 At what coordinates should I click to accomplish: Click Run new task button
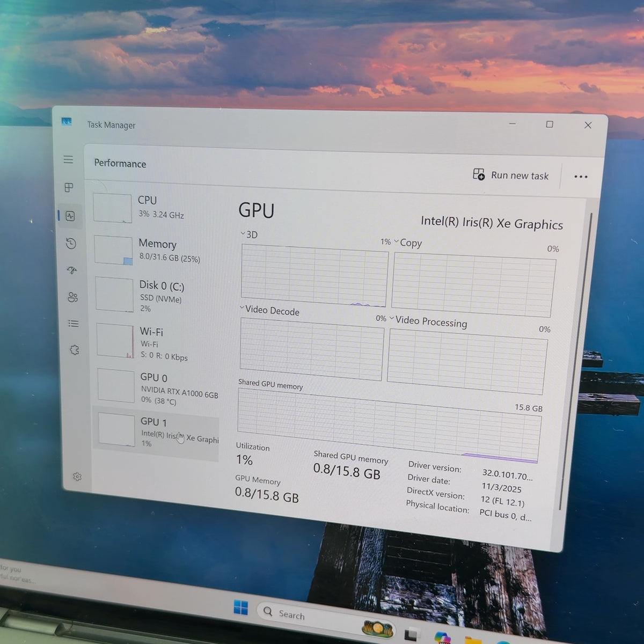pos(511,175)
